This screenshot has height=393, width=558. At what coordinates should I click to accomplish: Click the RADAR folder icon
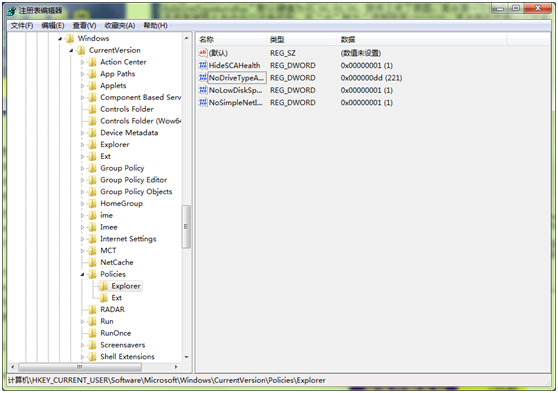click(93, 309)
